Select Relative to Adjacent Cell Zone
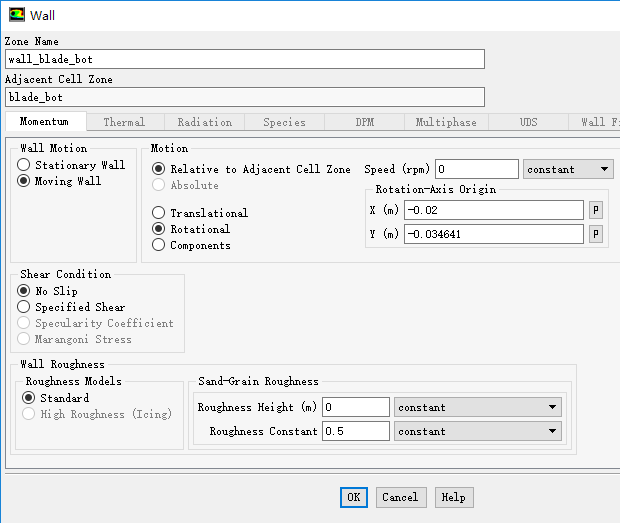The width and height of the screenshot is (620, 523). click(158, 169)
